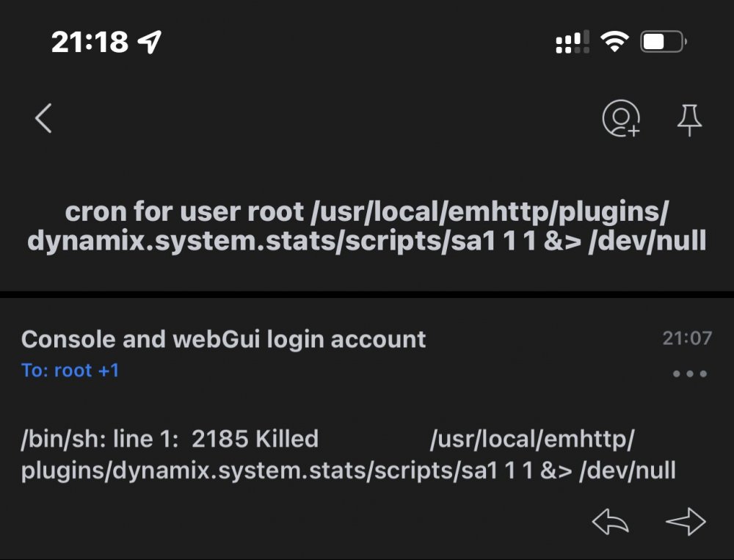Screen dimensions: 734x560
Task: Expand the "To: root +1" recipients
Action: click(x=70, y=371)
